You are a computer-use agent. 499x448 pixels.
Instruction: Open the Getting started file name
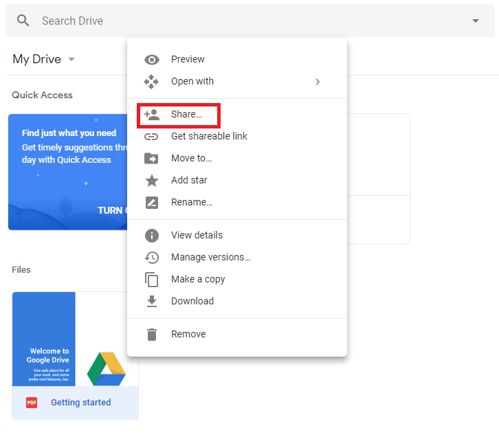(x=80, y=403)
